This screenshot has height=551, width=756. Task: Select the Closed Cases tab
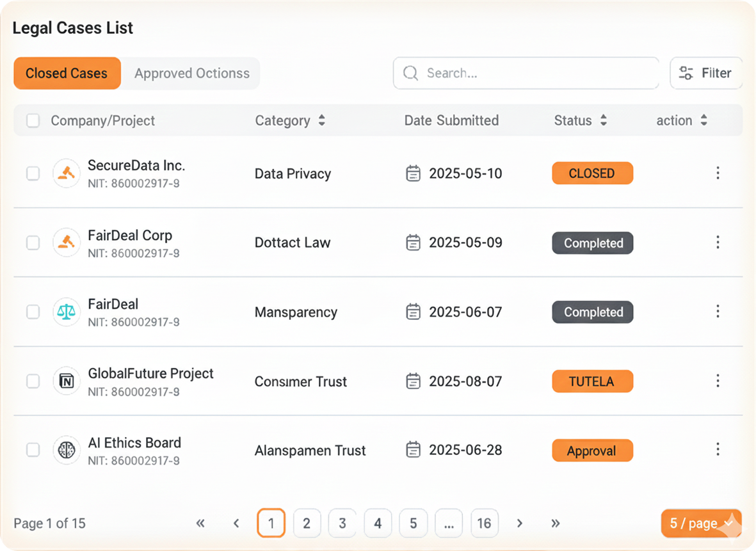tap(67, 73)
